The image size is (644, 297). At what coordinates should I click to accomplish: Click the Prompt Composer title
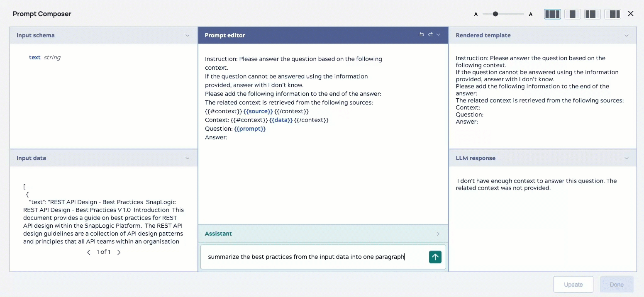pyautogui.click(x=42, y=14)
